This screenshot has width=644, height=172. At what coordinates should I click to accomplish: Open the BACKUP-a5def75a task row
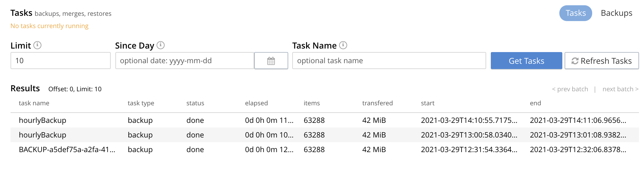coord(67,149)
